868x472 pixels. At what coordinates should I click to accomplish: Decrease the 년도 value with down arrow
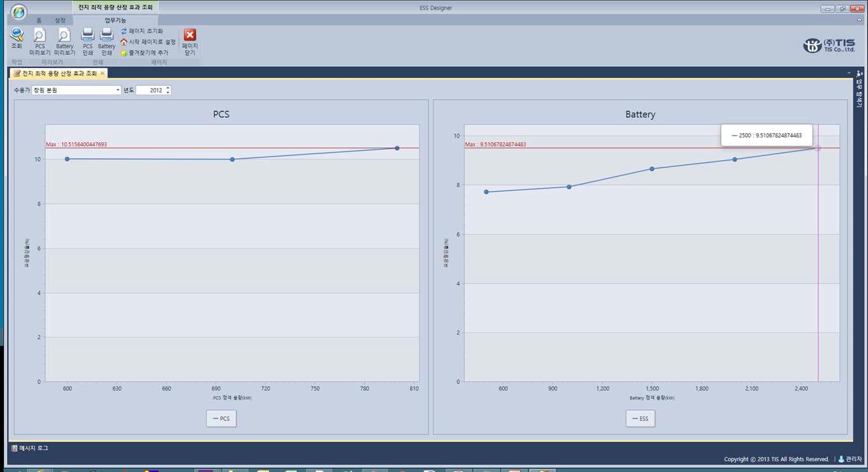click(x=168, y=93)
